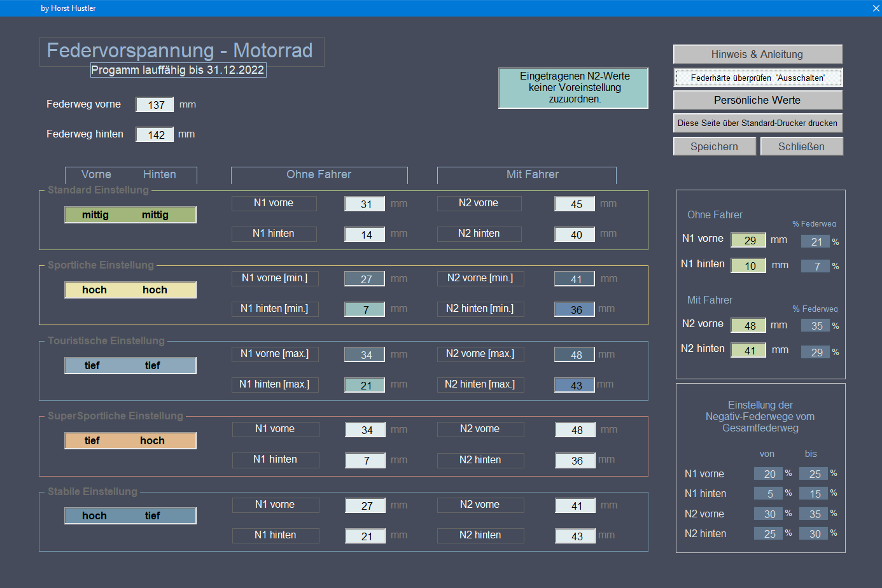Viewport: 882px width, 588px height.
Task: Select Standard Einstellung mittig mittig bar
Action: (x=130, y=215)
